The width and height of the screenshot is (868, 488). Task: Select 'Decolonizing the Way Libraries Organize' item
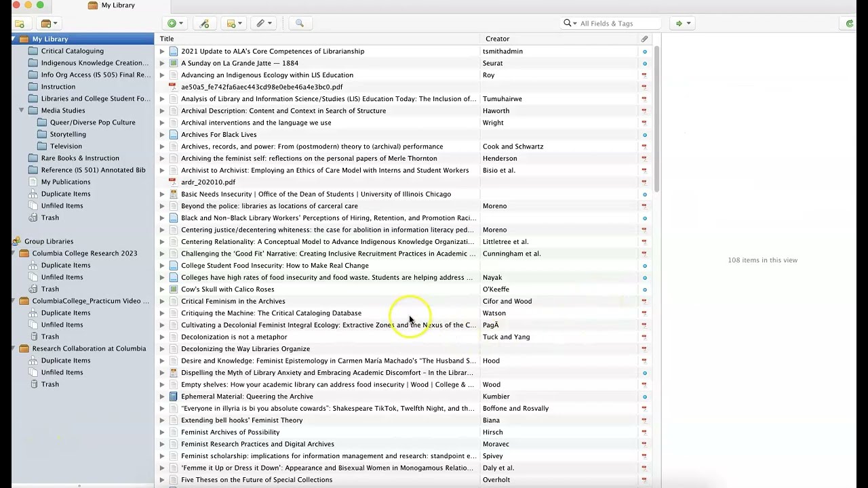(245, 349)
